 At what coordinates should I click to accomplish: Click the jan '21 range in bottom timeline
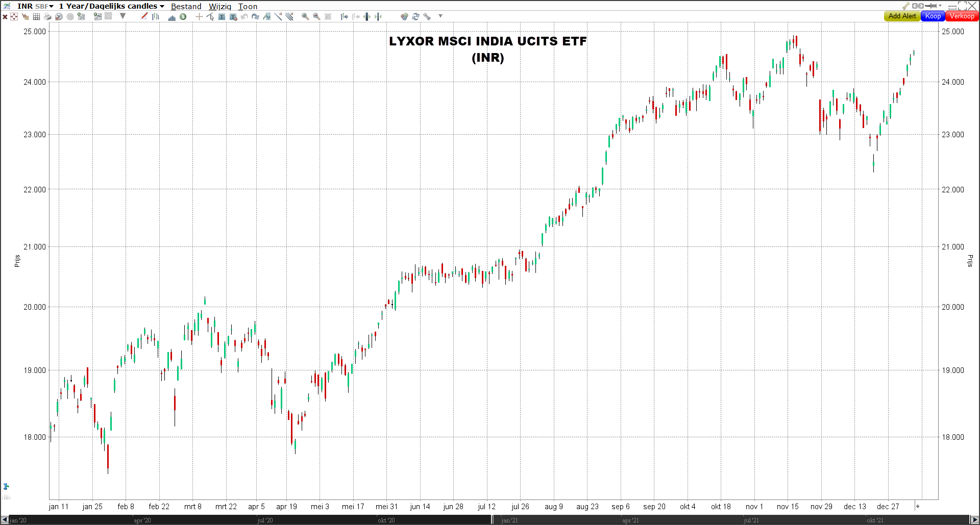(509, 520)
